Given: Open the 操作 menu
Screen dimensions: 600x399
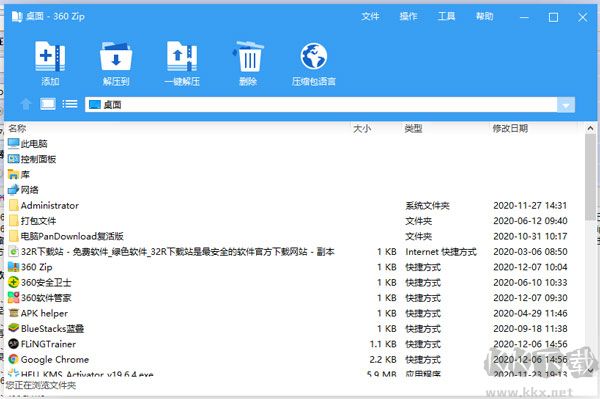Looking at the screenshot, I should pos(408,16).
